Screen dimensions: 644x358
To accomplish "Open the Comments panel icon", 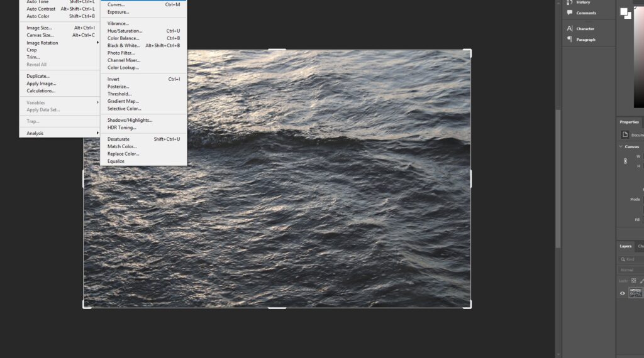I will tap(570, 13).
